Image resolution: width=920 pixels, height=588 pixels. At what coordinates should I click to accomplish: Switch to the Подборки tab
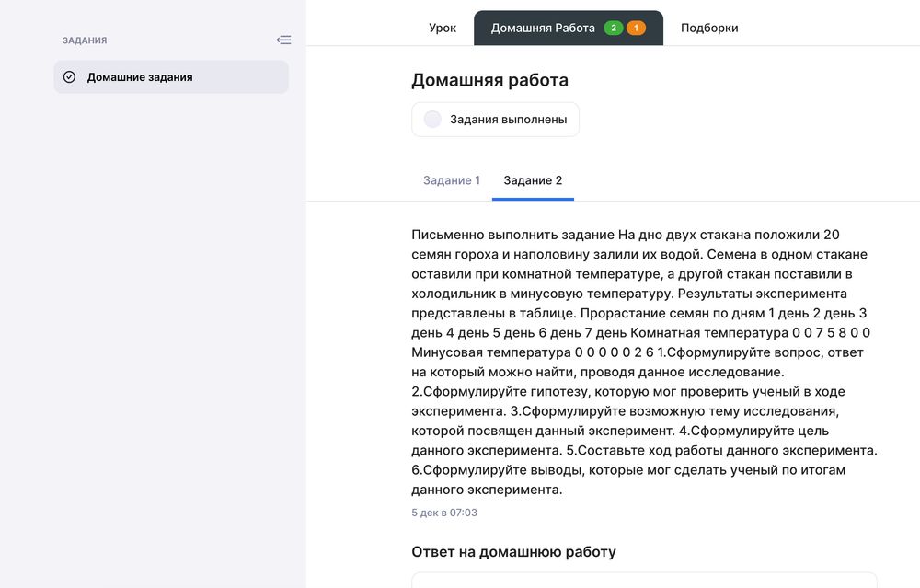point(709,29)
